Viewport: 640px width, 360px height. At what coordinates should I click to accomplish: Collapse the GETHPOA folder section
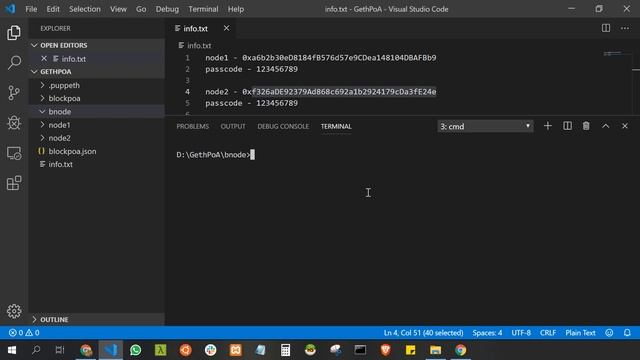(96, 72)
